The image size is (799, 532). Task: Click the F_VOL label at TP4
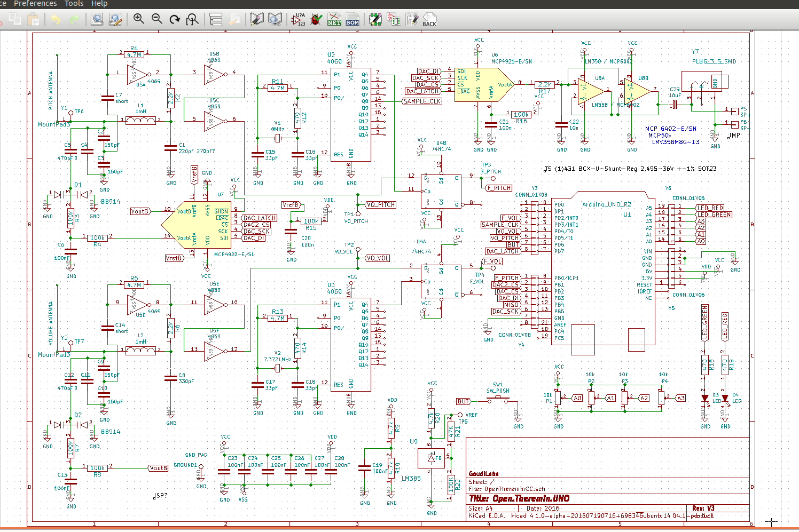coord(492,261)
